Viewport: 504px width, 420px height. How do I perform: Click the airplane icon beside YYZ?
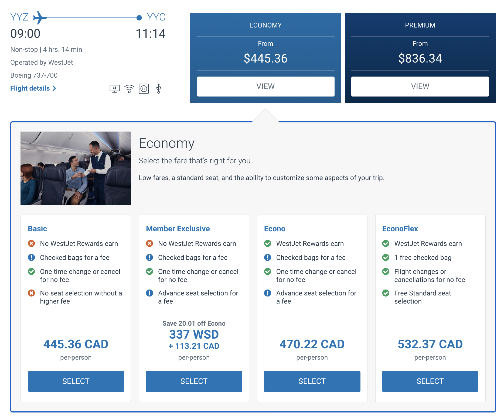point(40,18)
